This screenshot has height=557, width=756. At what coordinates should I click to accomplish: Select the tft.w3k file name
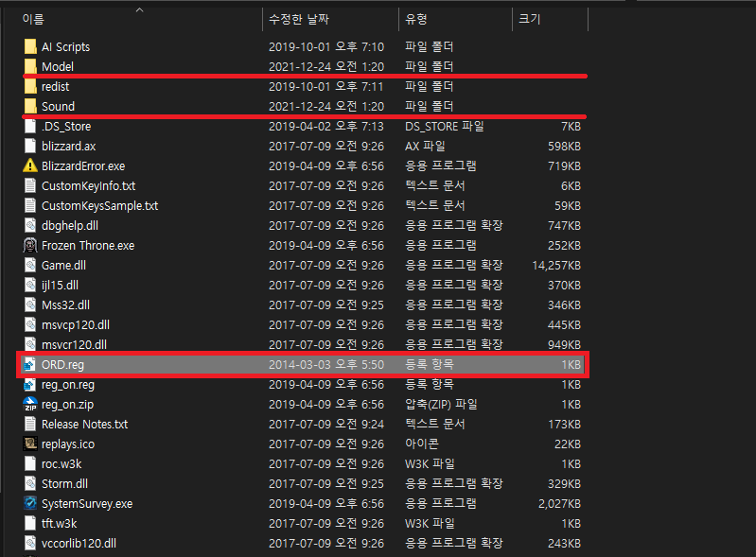tap(59, 523)
